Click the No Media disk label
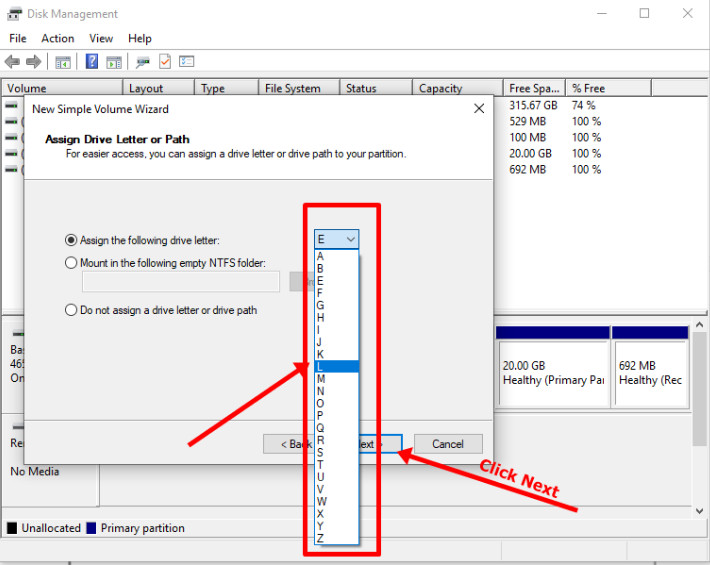This screenshot has width=710, height=565. pos(35,471)
